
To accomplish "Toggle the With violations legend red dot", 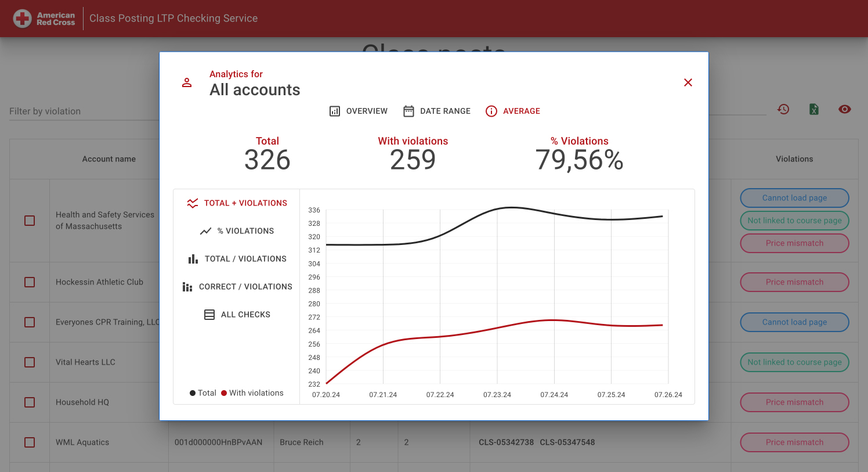I will pyautogui.click(x=224, y=393).
